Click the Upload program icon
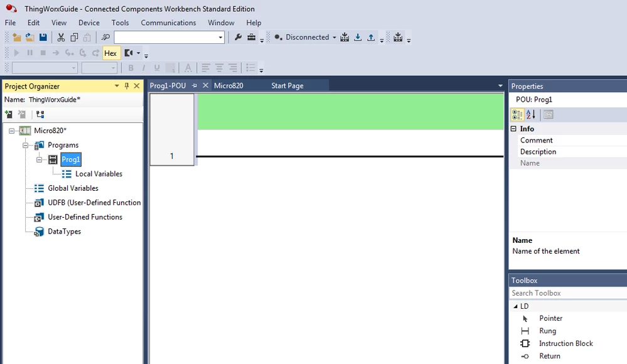Screen dimensions: 627x364 click(371, 36)
